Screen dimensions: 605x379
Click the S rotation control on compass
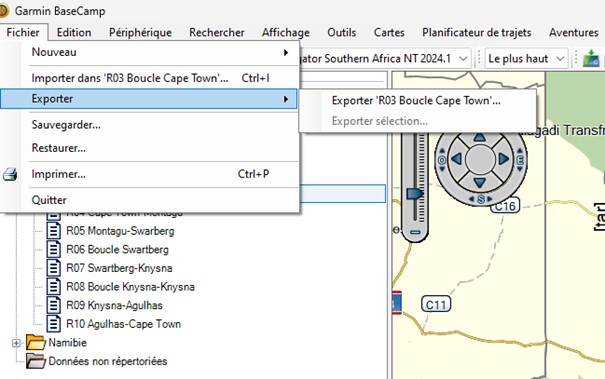tap(481, 199)
